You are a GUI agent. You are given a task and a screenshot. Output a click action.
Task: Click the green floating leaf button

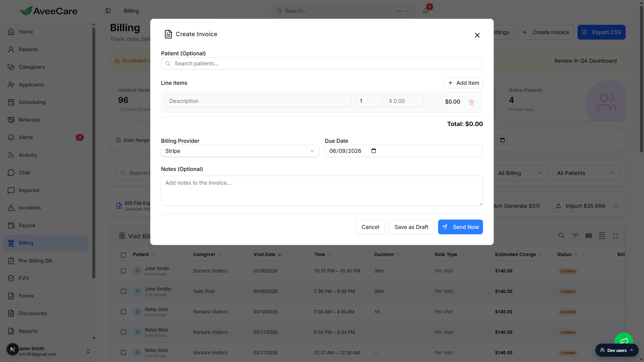coord(624,341)
